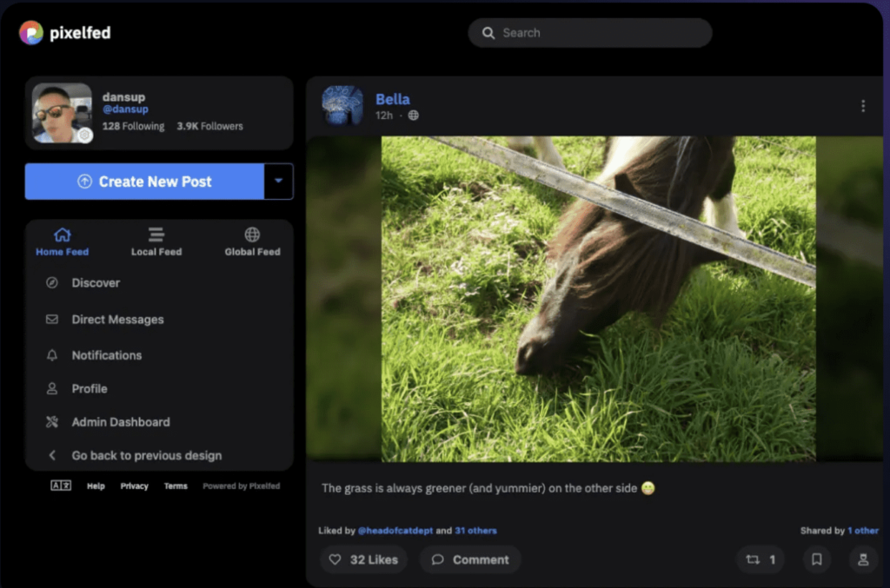
Task: Open the horse grazing photo
Action: (598, 299)
